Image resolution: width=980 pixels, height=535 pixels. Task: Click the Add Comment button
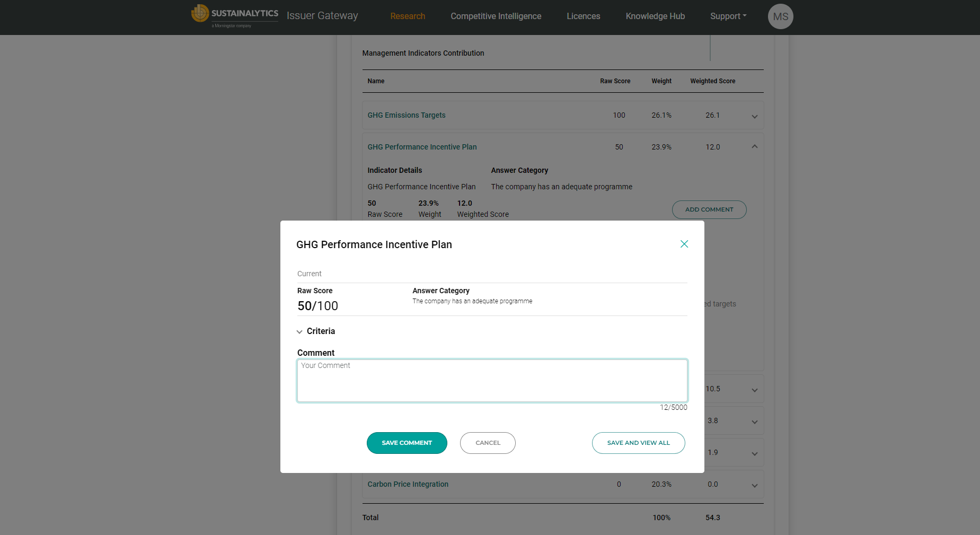click(709, 209)
